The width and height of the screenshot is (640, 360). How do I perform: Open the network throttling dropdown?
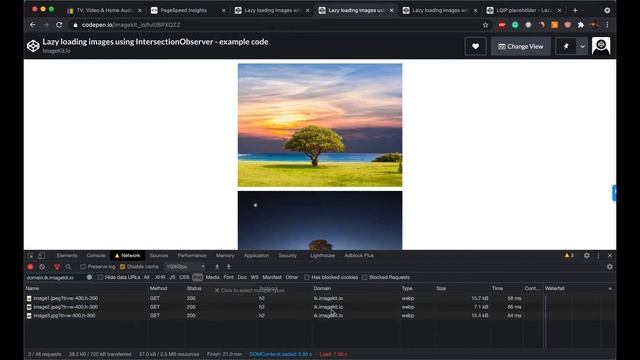coord(185,267)
